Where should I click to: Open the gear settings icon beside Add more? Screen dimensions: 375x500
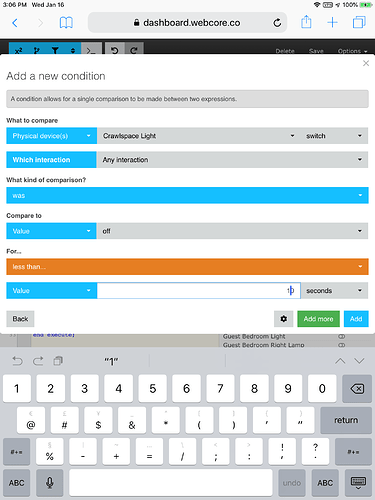pos(283,319)
